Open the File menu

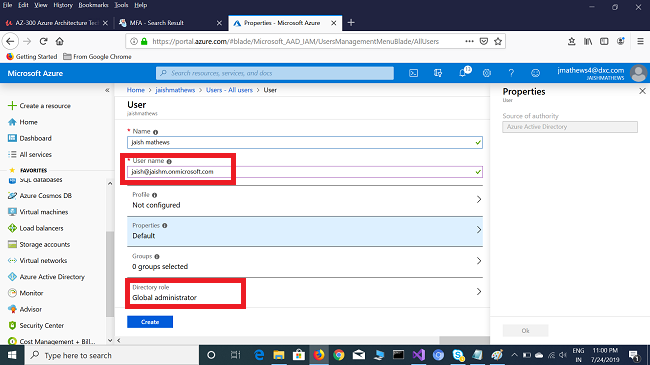(7, 5)
